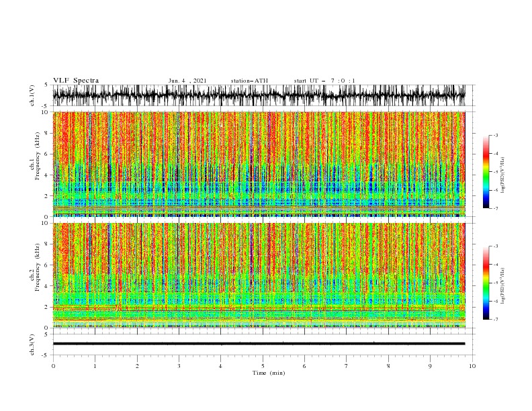532x411 pixels.
Task: Click the ch.3 flat waveform trace
Action: coord(259,344)
